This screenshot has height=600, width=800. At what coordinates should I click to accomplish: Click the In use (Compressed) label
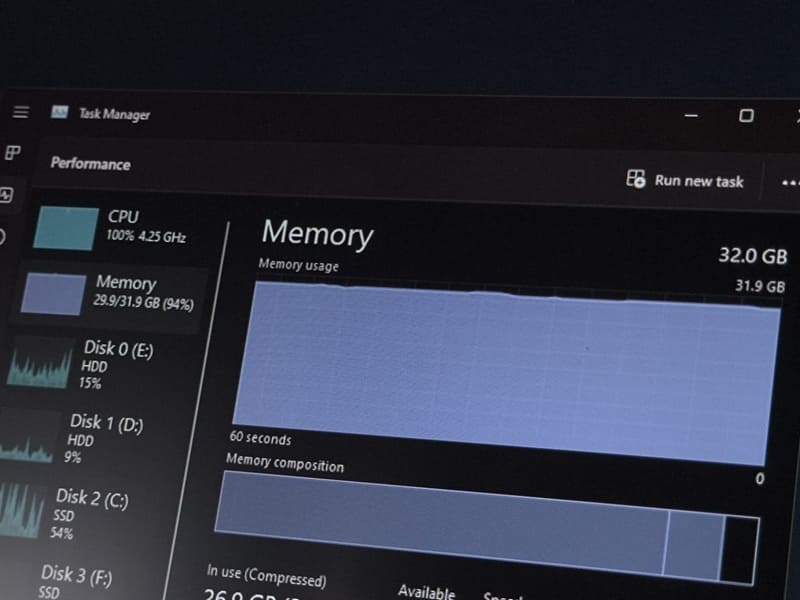tap(266, 575)
